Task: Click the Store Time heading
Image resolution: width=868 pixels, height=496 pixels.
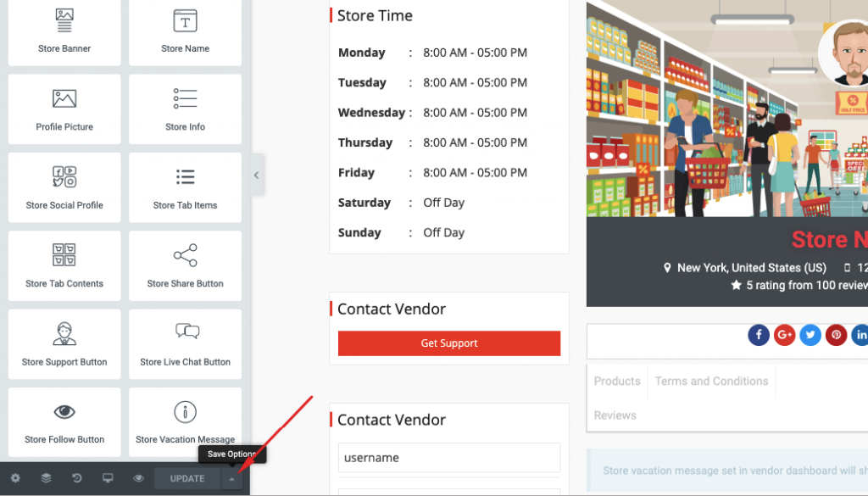Action: coord(375,15)
